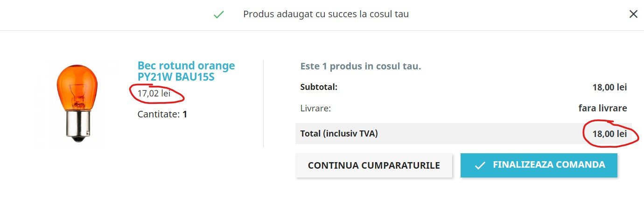644x205 pixels.
Task: Click the 'PY21W BAU15S' model code text
Action: pyautogui.click(x=176, y=77)
